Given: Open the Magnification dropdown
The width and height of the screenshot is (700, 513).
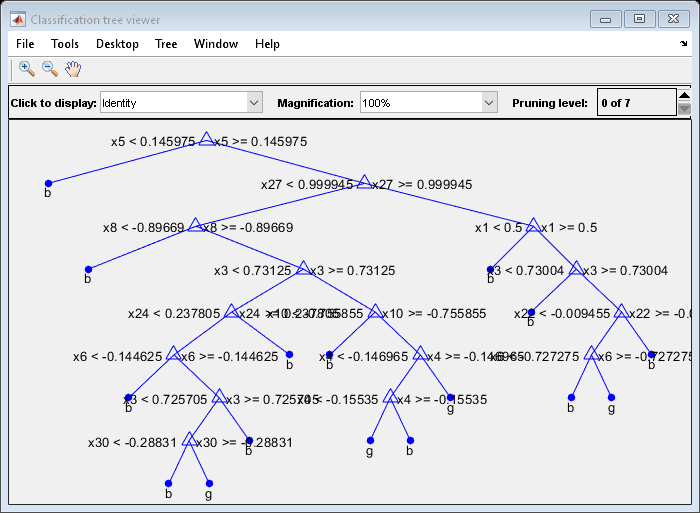Looking at the screenshot, I should coord(429,103).
